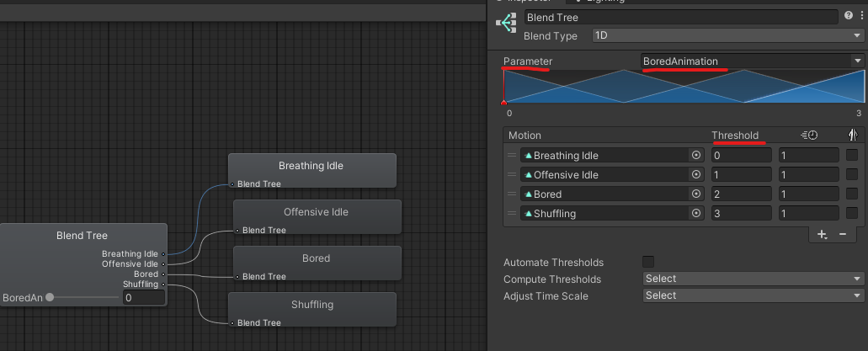Click the drag handle for Shuffling row
The image size is (868, 351).
pyautogui.click(x=512, y=213)
